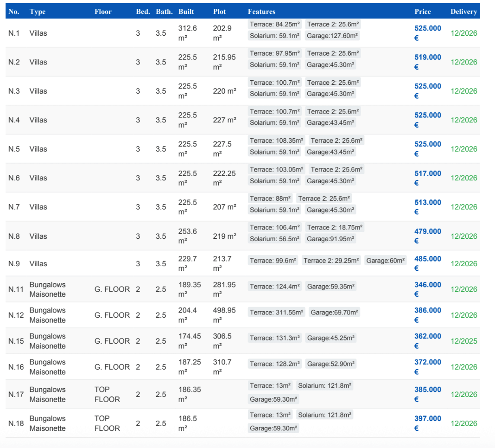Open the 519.000 € price link
The height and width of the screenshot is (448, 495).
[x=427, y=62]
